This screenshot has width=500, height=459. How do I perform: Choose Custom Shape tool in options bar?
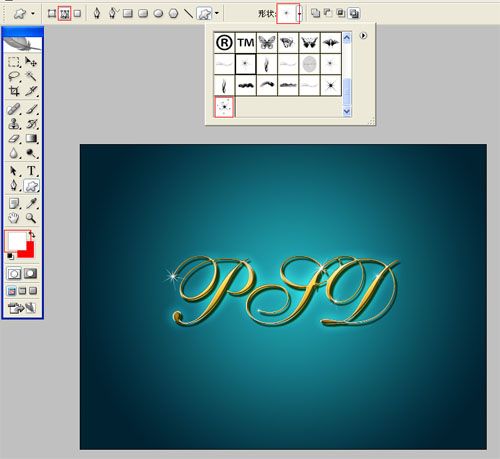click(x=204, y=13)
